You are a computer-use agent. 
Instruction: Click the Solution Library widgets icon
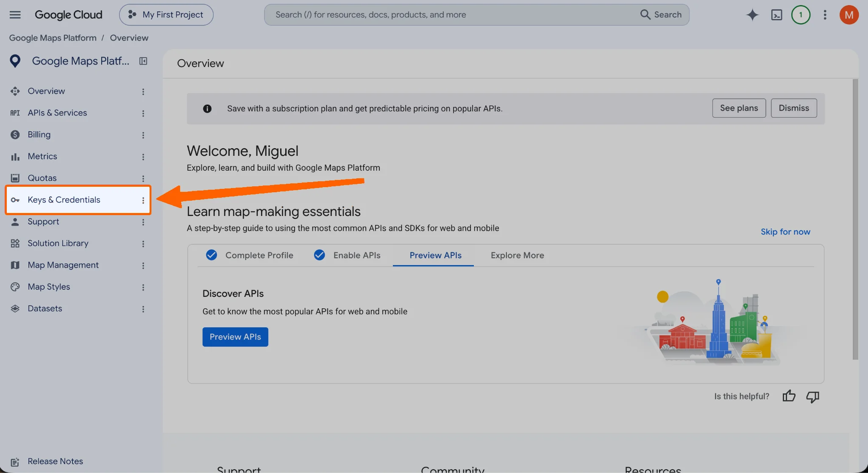click(15, 243)
